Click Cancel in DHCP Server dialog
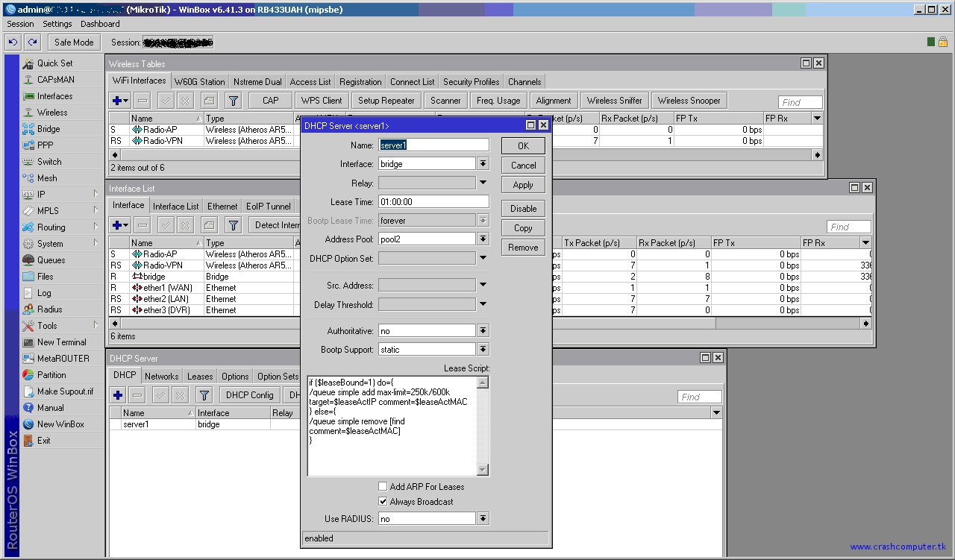The image size is (955, 560). pyautogui.click(x=523, y=166)
